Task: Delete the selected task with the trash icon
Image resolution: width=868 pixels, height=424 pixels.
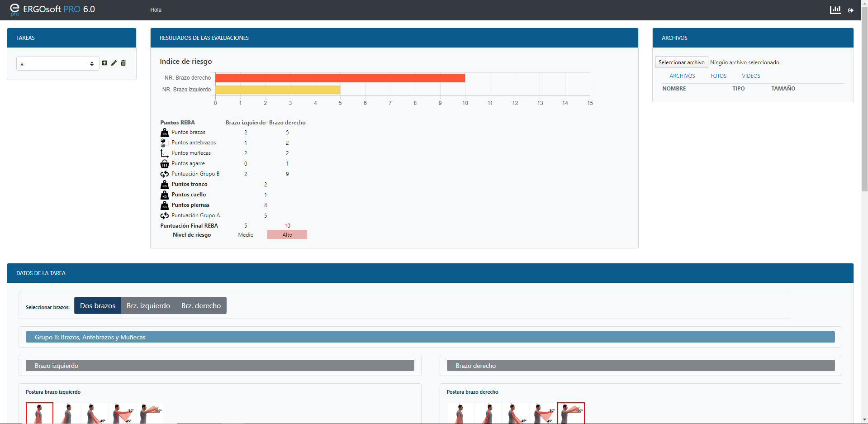Action: point(123,63)
